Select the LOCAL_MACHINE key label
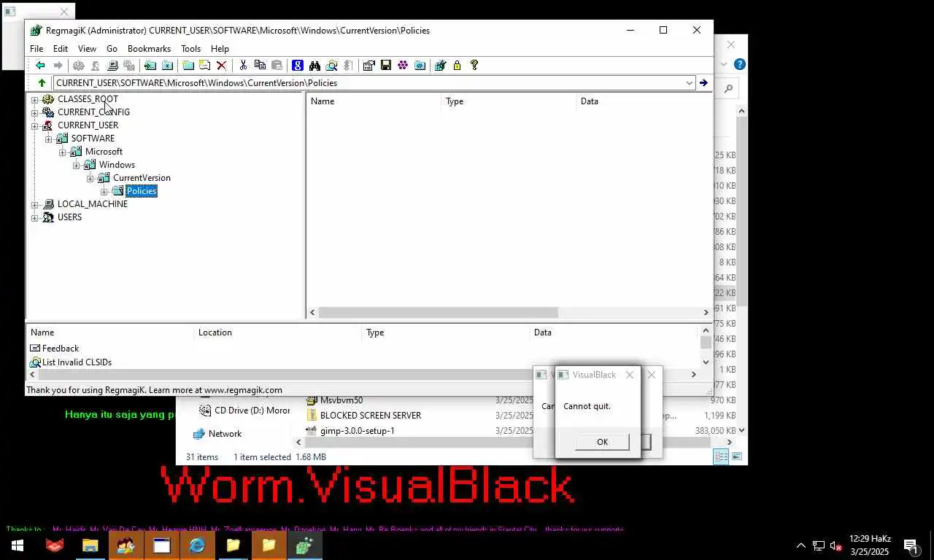Screen dimensions: 934x560 coord(93,204)
